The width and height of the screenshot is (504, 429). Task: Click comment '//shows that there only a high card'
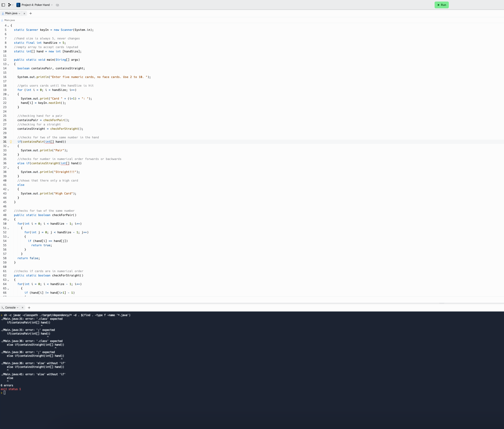click(x=48, y=181)
